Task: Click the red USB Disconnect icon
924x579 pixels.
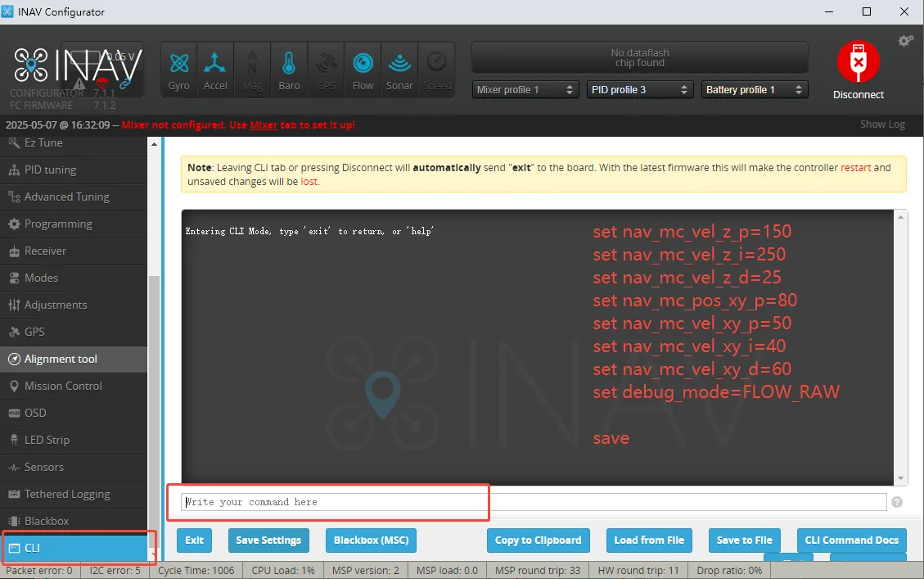Action: [x=858, y=62]
